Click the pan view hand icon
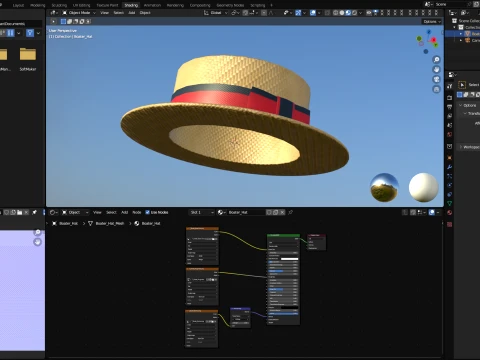 click(436, 69)
